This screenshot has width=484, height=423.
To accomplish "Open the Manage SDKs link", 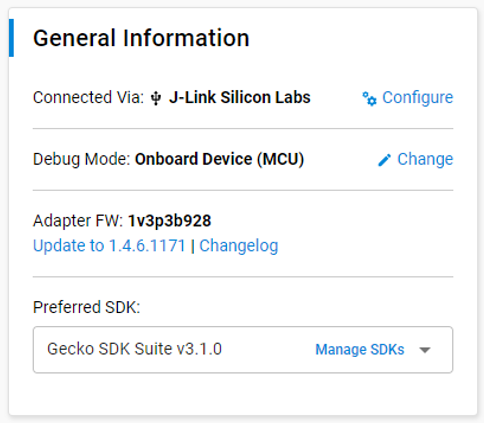I will (360, 350).
